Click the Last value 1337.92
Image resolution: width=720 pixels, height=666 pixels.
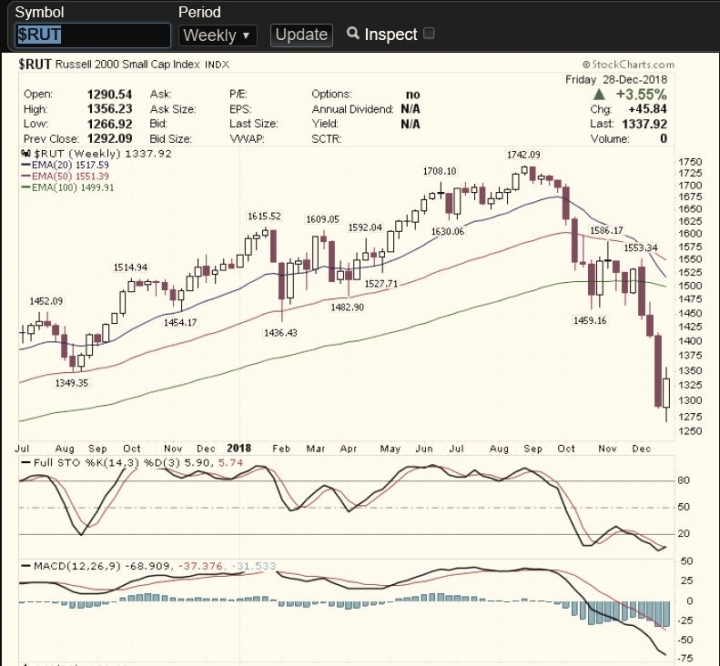[x=644, y=124]
